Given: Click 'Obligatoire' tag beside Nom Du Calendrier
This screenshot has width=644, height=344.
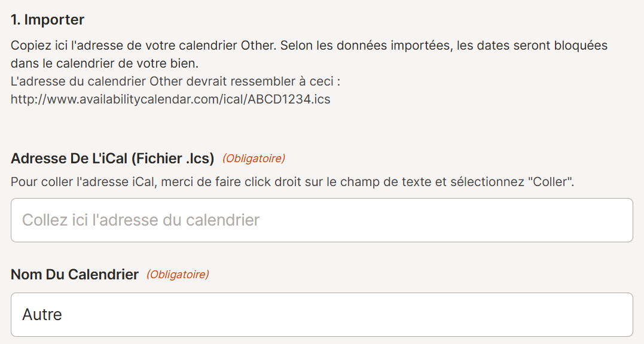Looking at the screenshot, I should tap(178, 275).
